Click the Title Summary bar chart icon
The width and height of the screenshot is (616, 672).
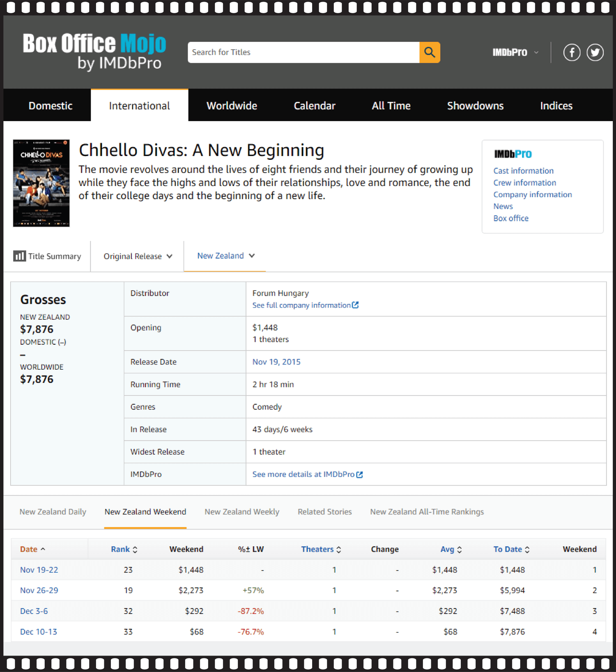point(19,256)
